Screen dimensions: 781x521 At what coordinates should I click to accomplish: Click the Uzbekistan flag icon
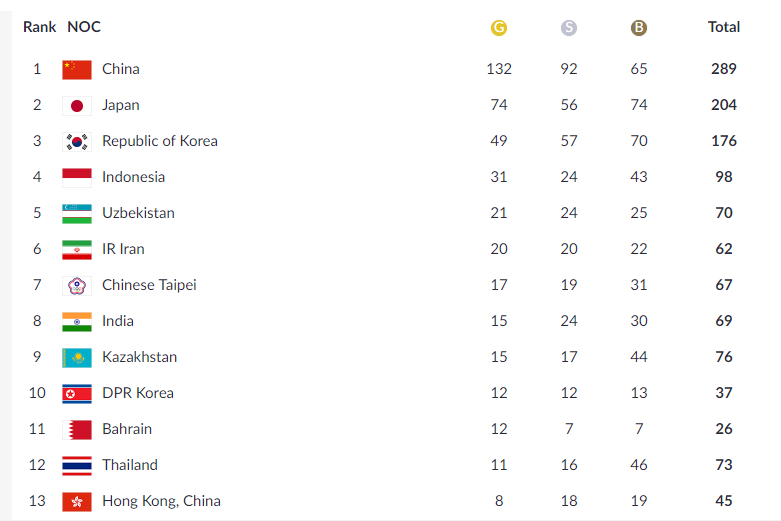(x=77, y=214)
